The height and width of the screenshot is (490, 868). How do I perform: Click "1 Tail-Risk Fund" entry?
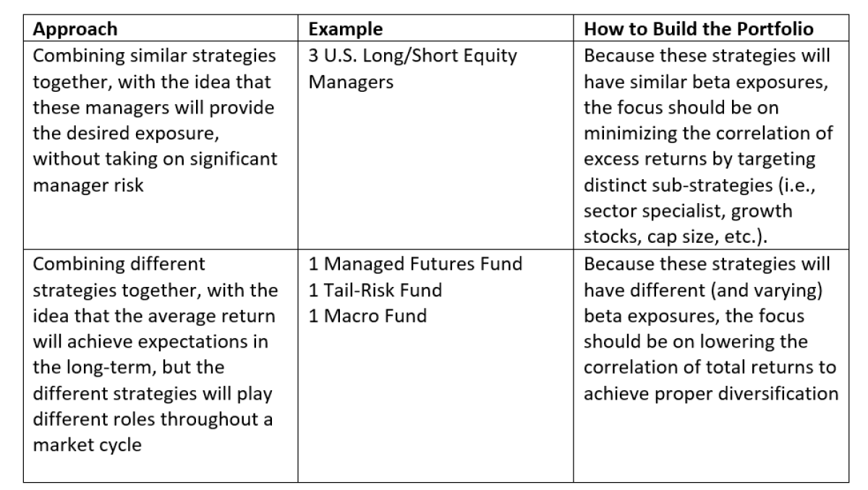click(x=375, y=290)
